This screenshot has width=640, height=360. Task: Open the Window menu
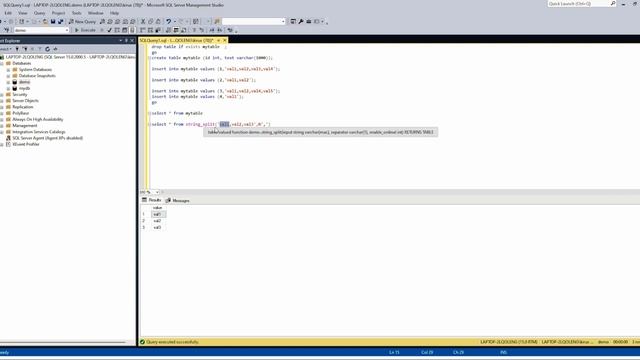point(96,13)
